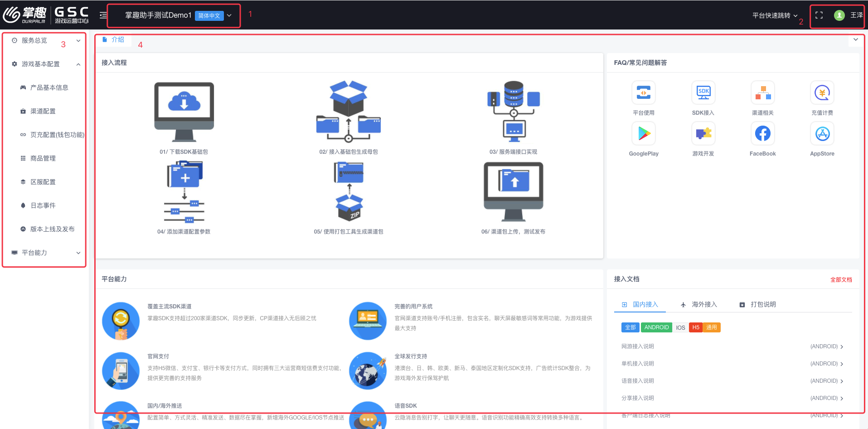Click the SDK接入 FAQ icon
Viewport: 868px width, 429px height.
point(703,93)
